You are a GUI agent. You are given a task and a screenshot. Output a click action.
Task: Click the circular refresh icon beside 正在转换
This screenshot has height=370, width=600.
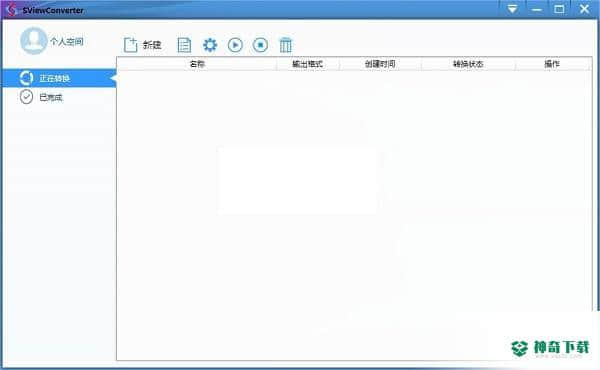26,78
